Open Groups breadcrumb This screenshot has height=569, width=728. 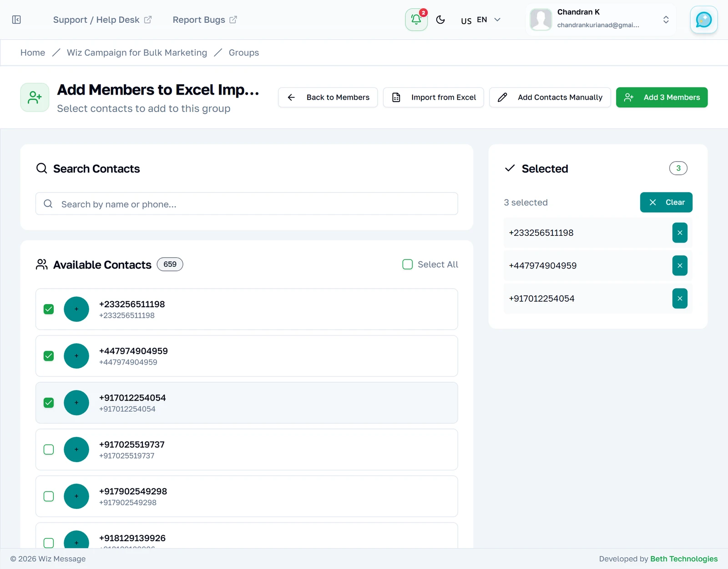pos(244,53)
